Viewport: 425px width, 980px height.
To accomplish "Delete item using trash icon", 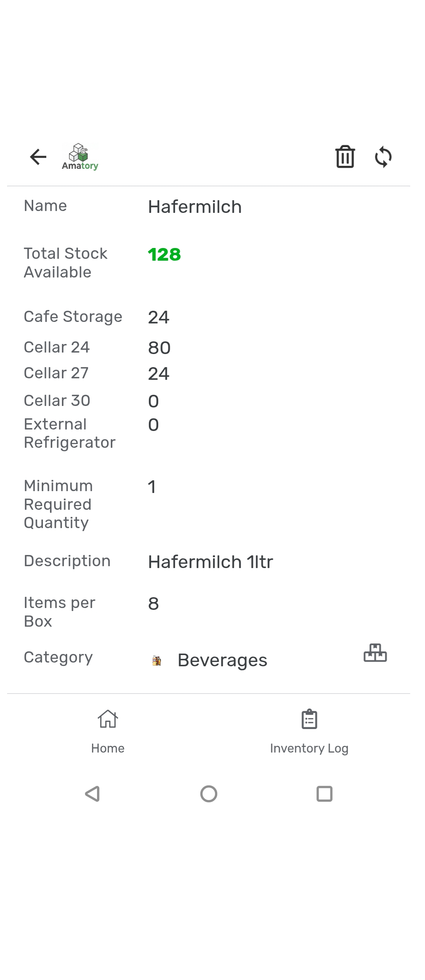I will pos(345,157).
